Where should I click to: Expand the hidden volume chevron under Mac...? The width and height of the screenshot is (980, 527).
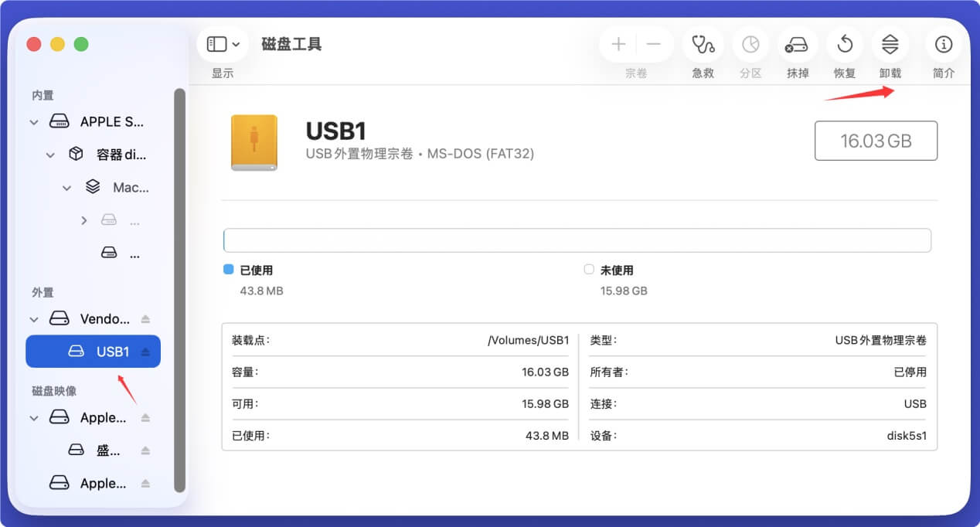coord(84,219)
